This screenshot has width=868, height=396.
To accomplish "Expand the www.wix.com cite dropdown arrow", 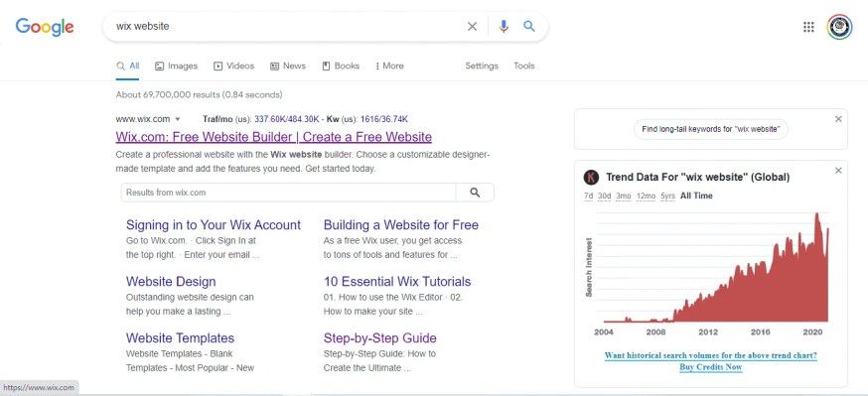I will click(x=178, y=119).
